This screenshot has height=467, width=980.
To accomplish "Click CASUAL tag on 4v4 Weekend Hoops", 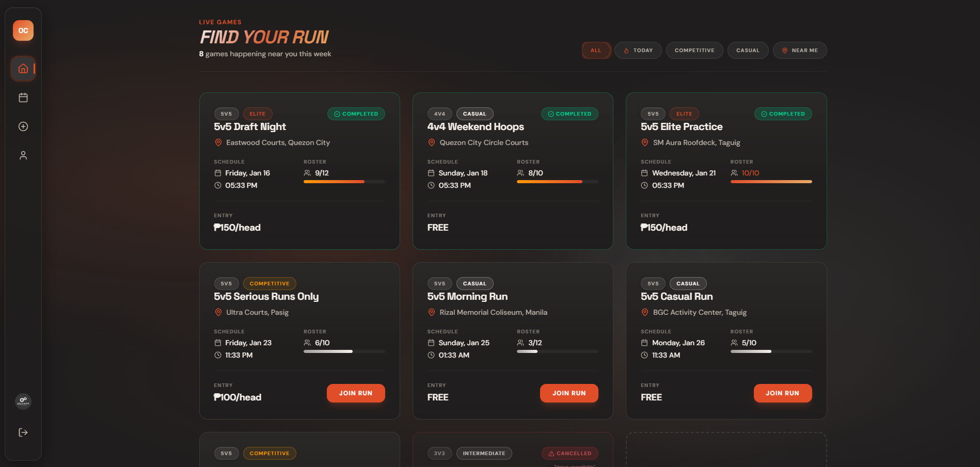I will click(x=475, y=114).
